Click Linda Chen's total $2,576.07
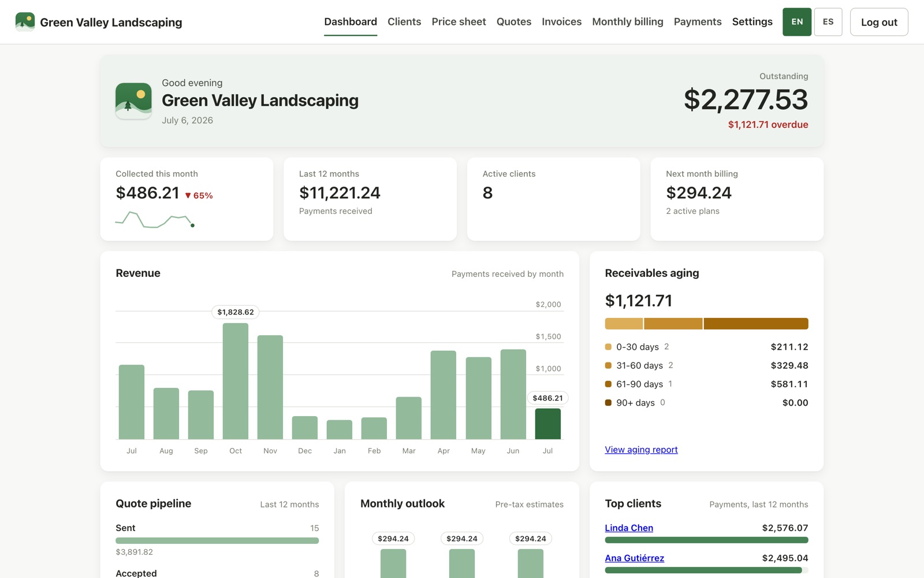The image size is (924, 578). click(785, 528)
